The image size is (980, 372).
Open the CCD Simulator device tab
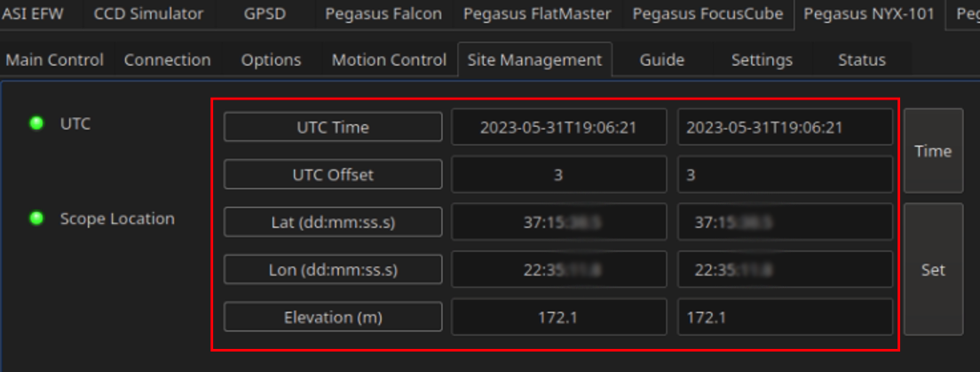[x=148, y=13]
